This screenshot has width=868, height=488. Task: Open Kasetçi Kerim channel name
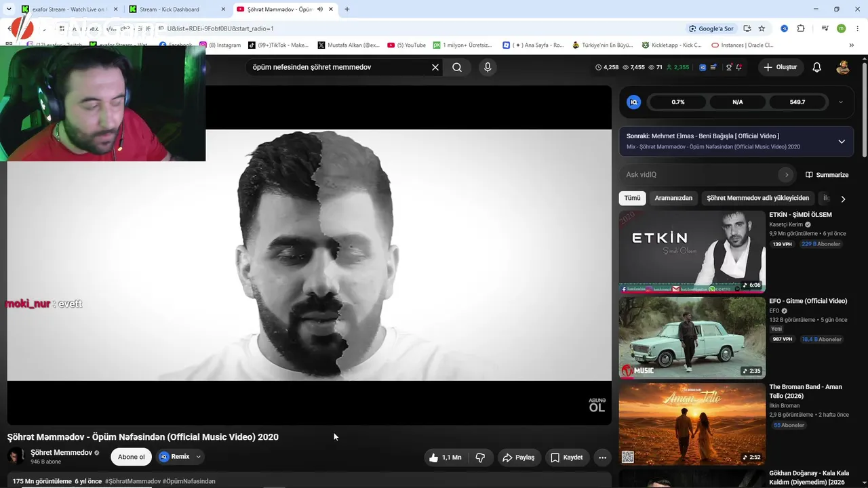(785, 224)
